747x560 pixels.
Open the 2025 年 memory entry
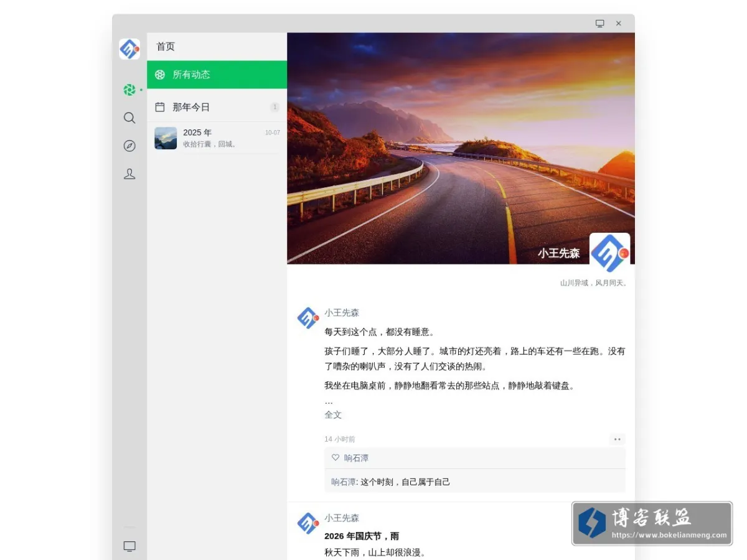217,138
